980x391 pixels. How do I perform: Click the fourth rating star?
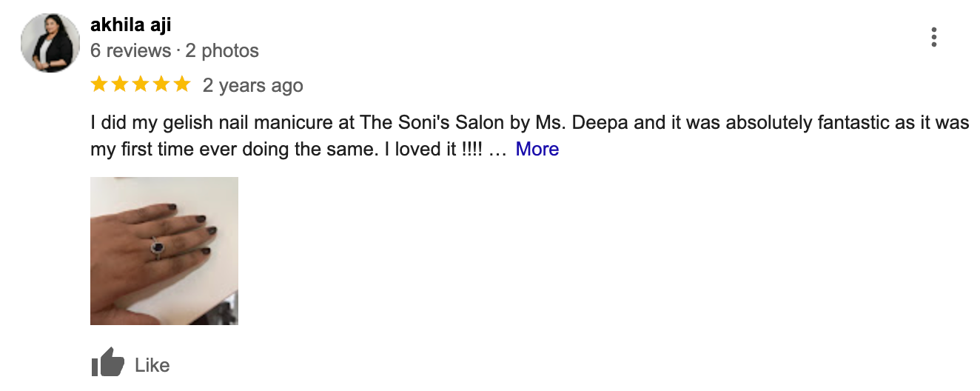(x=161, y=85)
